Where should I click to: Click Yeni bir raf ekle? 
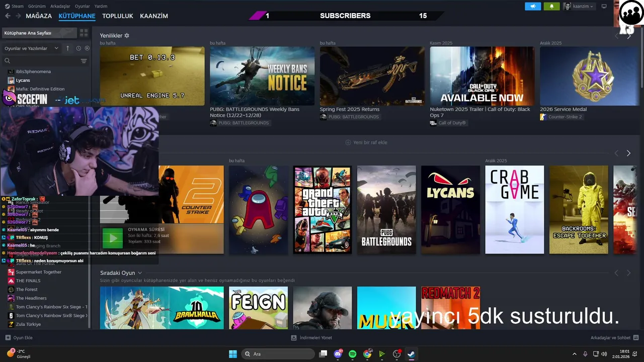pyautogui.click(x=366, y=142)
